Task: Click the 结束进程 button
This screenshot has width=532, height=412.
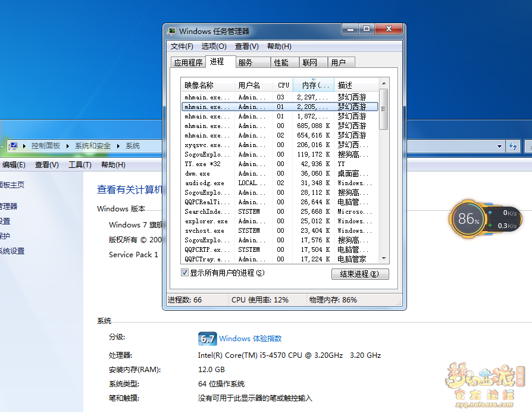Action: pyautogui.click(x=360, y=274)
